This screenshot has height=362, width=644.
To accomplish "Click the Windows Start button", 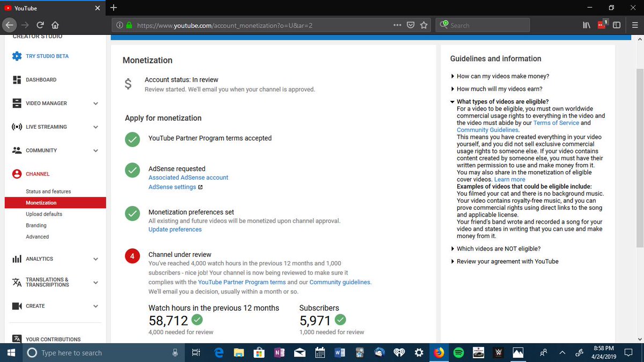I will click(x=11, y=352).
